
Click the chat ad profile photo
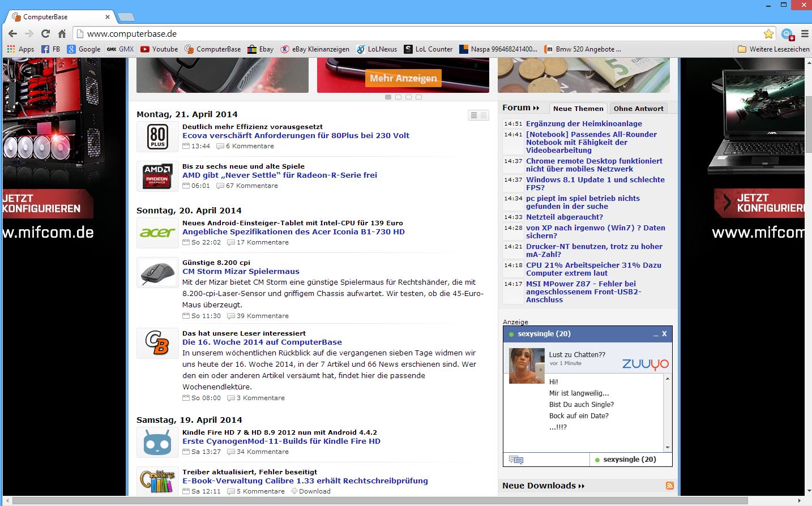pos(527,366)
